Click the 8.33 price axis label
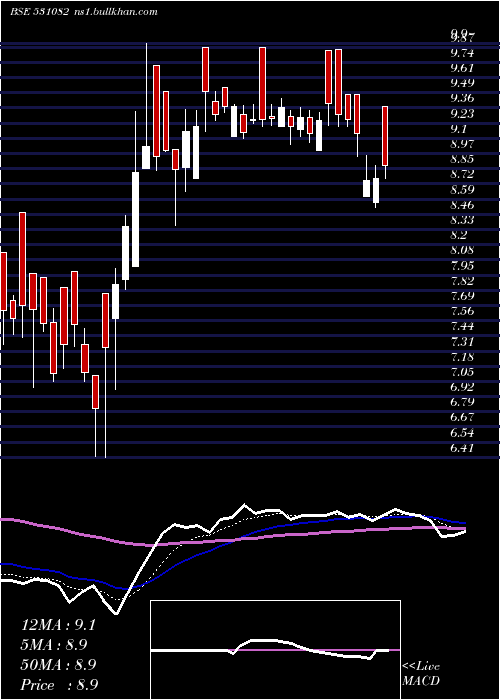This screenshot has height=700, width=500. click(462, 220)
